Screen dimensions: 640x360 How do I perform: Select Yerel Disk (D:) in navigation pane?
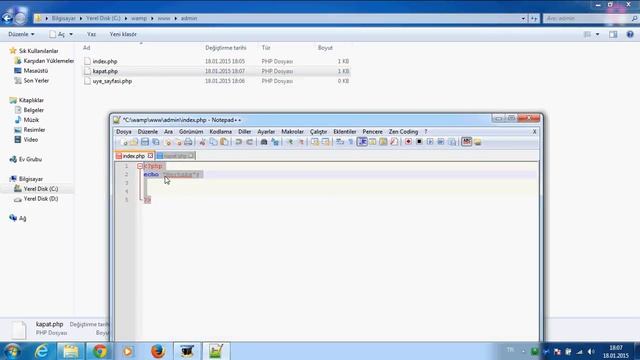coord(41,199)
